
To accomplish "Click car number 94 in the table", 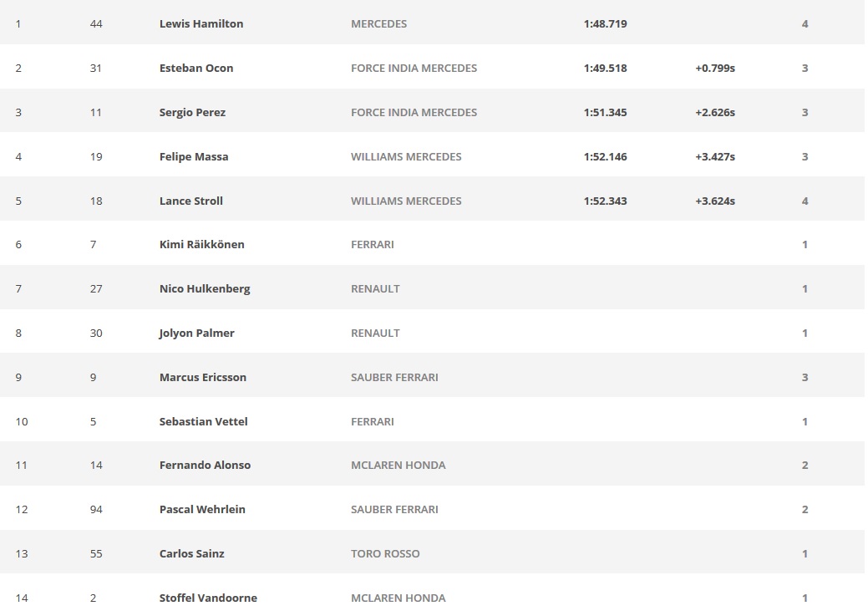I will 96,510.
